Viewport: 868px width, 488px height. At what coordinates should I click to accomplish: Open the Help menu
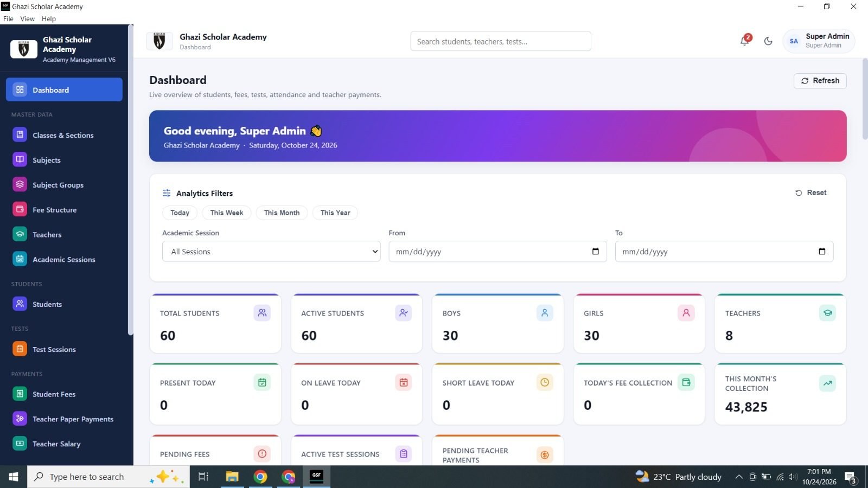coord(49,18)
